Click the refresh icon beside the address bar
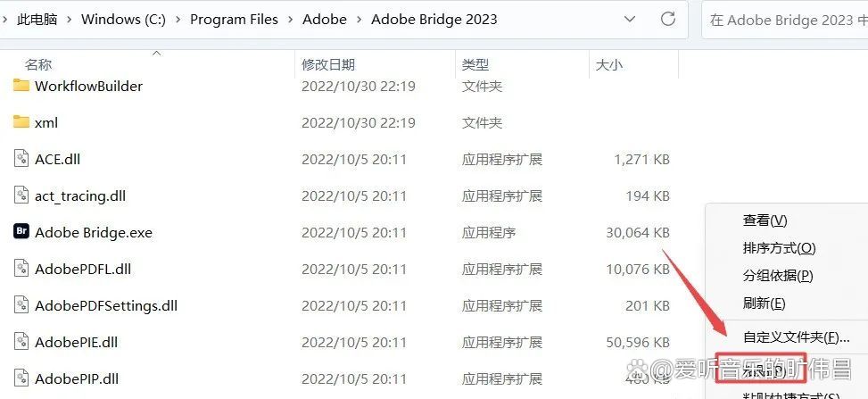This screenshot has width=868, height=399. click(668, 19)
